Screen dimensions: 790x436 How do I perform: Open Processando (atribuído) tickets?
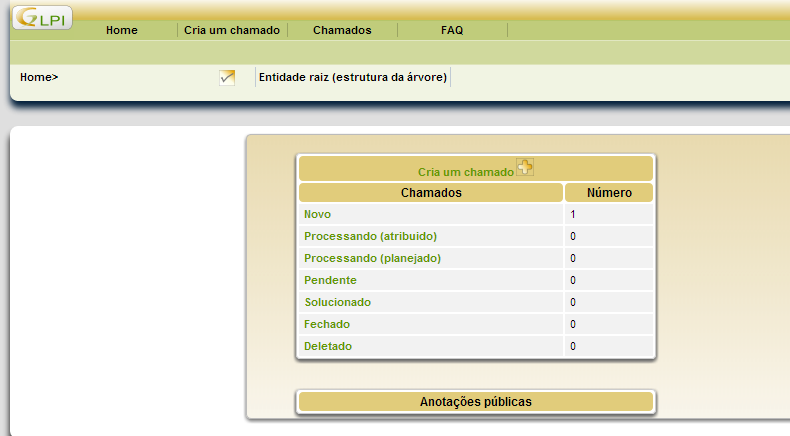(x=370, y=236)
